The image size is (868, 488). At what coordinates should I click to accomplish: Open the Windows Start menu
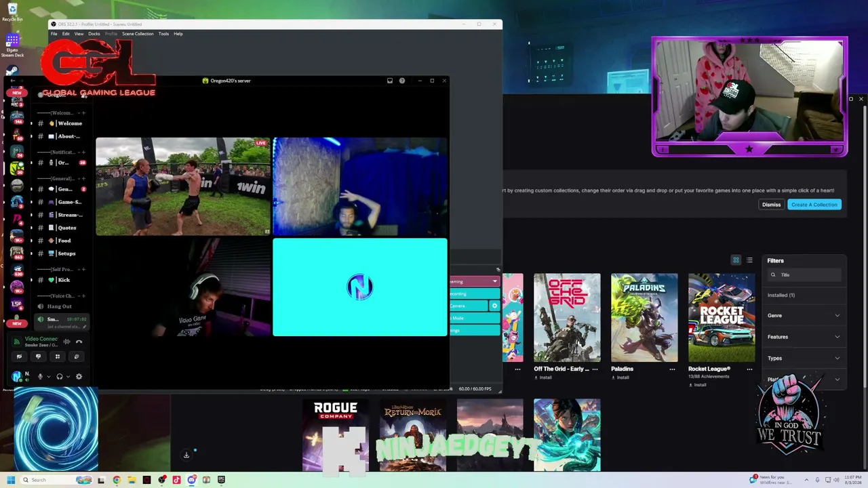[x=11, y=480]
